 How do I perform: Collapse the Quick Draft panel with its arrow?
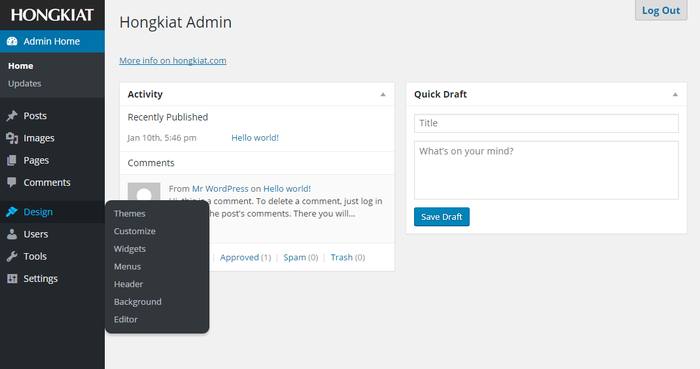click(x=675, y=94)
